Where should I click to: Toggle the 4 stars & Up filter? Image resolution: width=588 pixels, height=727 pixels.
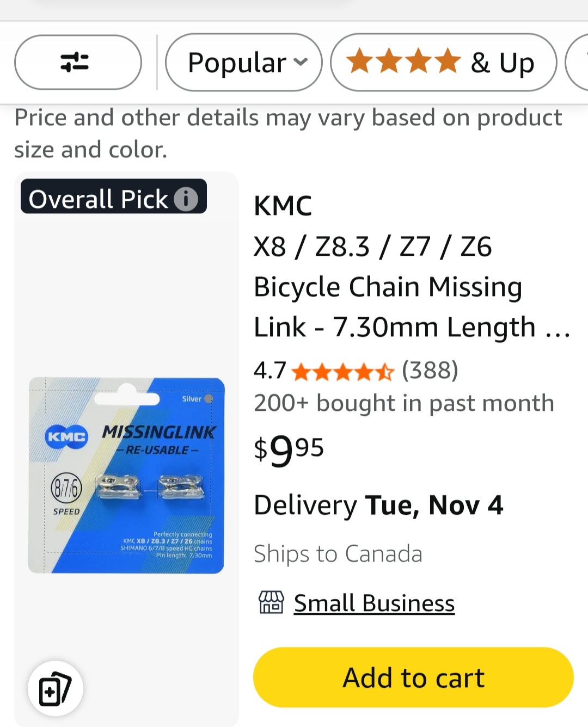point(443,63)
